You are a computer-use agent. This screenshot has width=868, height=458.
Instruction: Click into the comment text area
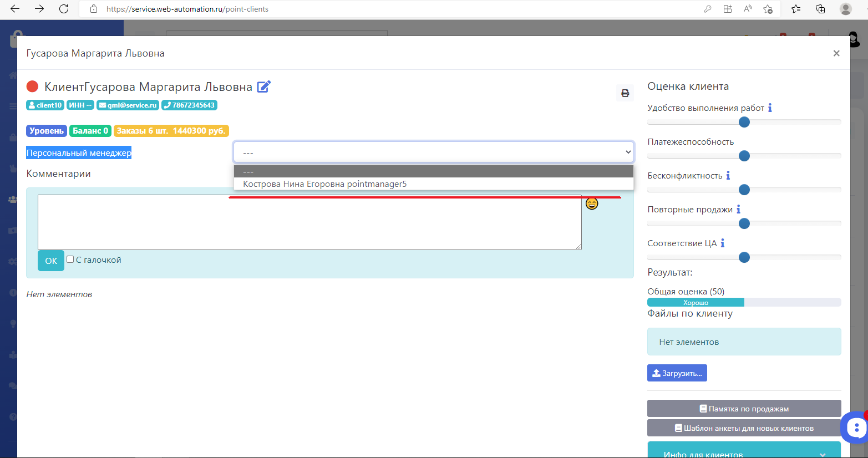309,222
